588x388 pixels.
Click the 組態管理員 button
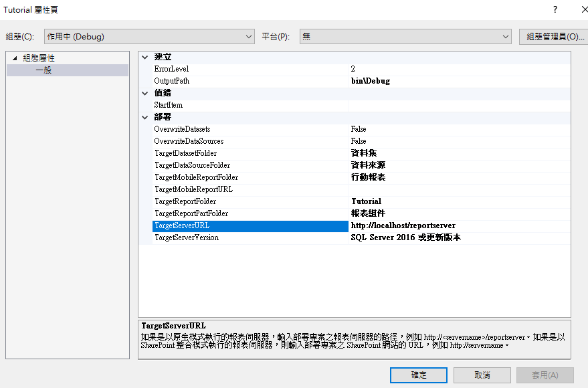pyautogui.click(x=552, y=36)
